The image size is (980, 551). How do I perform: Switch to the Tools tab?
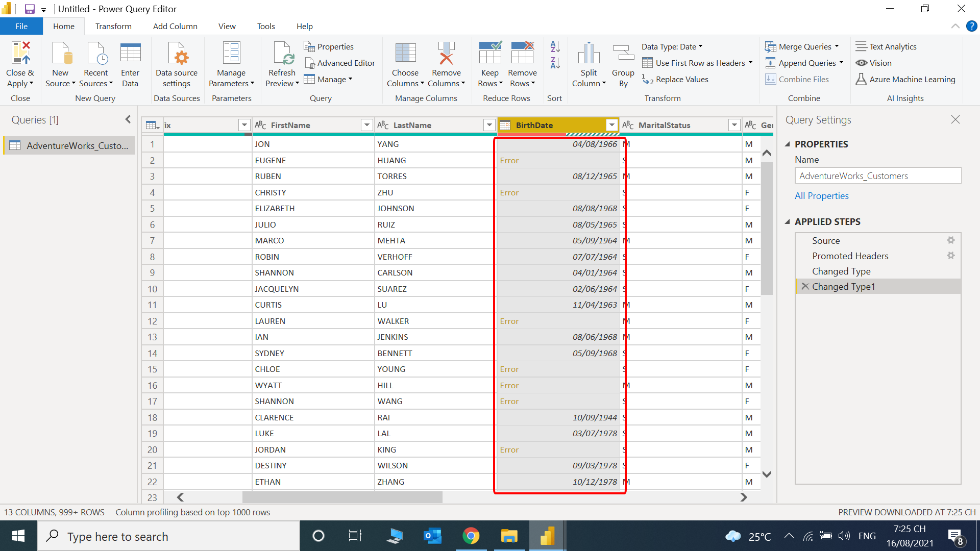[266, 26]
